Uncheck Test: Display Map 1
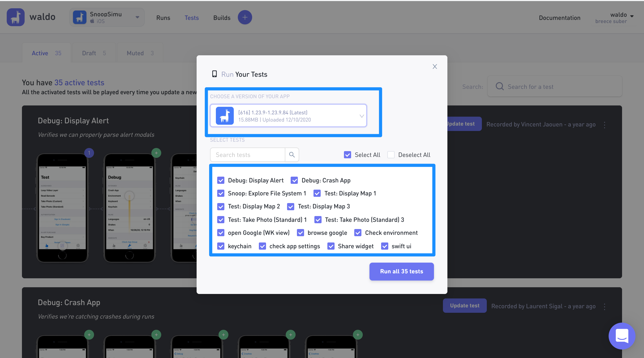 click(317, 193)
